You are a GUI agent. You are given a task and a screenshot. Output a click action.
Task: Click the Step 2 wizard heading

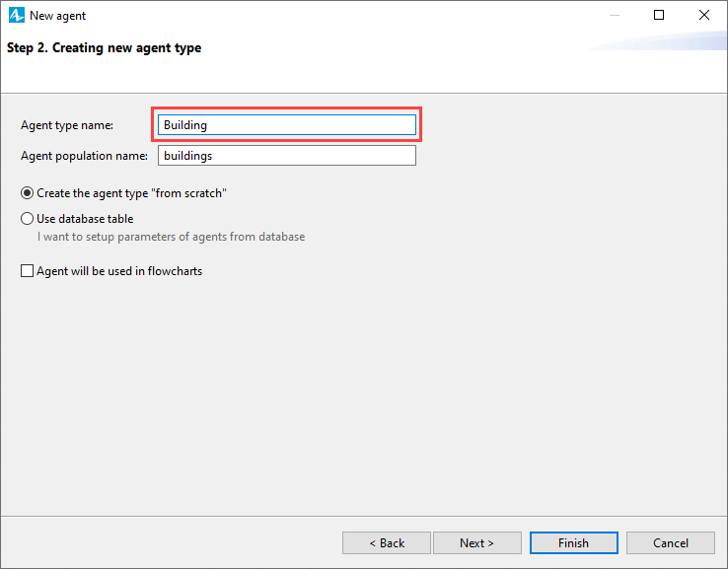104,47
